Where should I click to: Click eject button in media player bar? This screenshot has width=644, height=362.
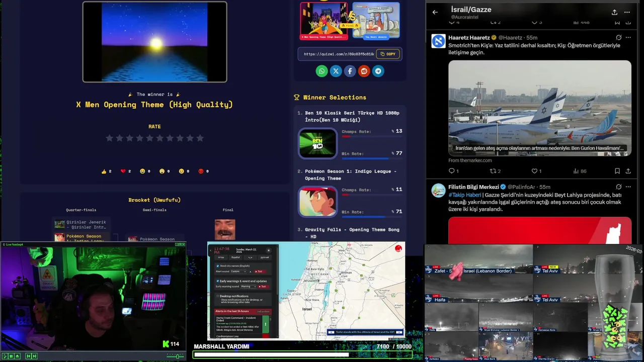pyautogui.click(x=18, y=356)
